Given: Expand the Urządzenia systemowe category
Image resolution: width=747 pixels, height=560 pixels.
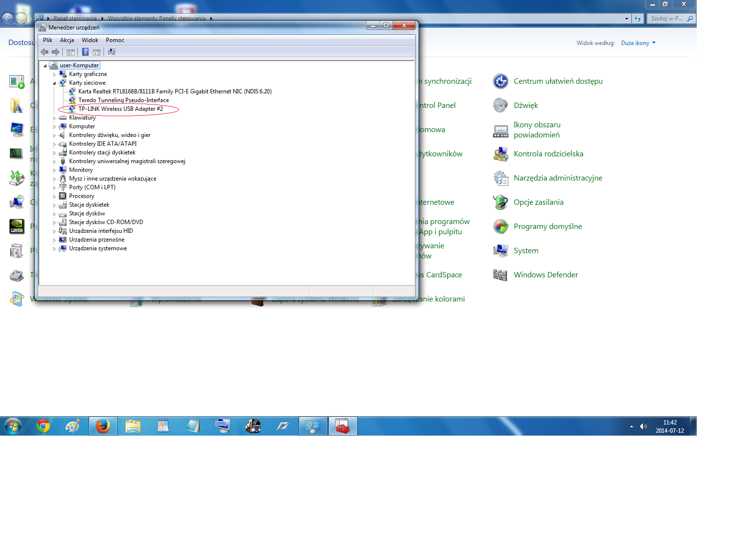Looking at the screenshot, I should [54, 249].
